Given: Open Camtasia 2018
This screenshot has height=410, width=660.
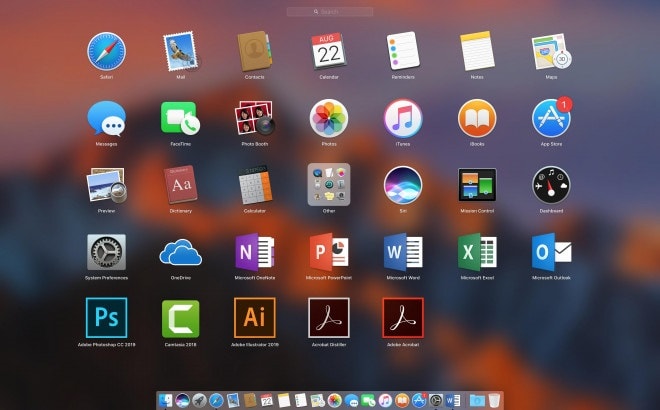Looking at the screenshot, I should [x=181, y=319].
